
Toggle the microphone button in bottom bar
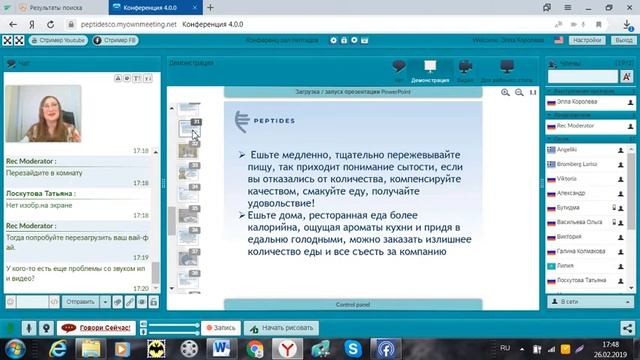[x=29, y=328]
